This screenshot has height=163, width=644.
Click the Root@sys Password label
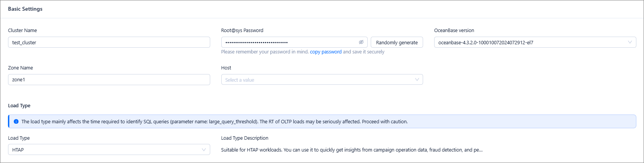(x=242, y=31)
